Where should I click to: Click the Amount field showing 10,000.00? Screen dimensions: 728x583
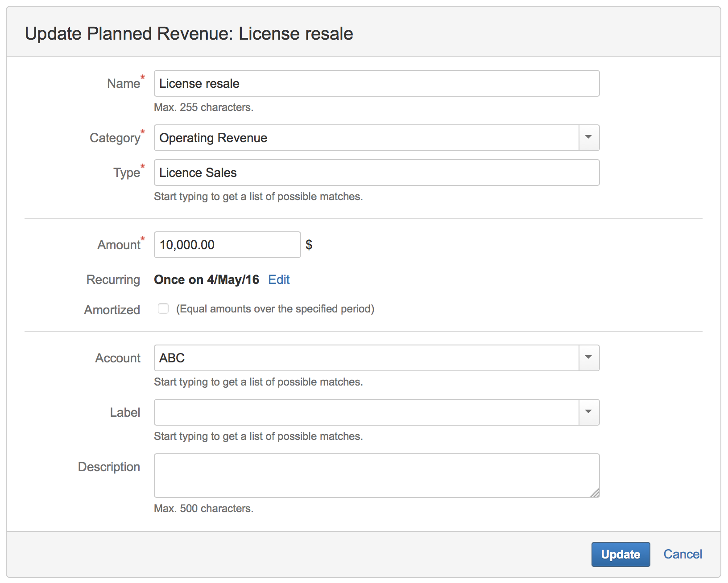tap(227, 245)
